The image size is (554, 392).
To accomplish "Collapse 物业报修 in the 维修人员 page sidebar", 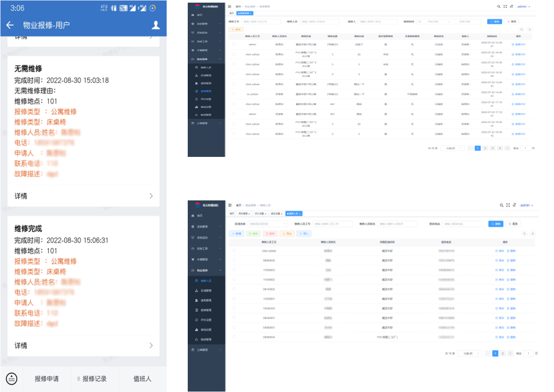I will click(206, 270).
